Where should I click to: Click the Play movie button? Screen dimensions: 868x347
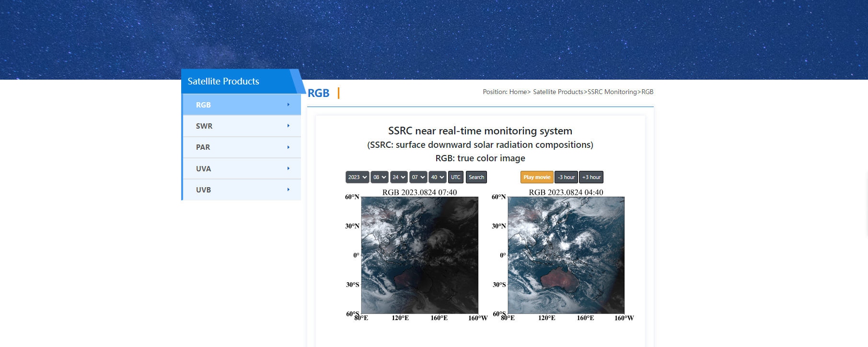pyautogui.click(x=536, y=177)
